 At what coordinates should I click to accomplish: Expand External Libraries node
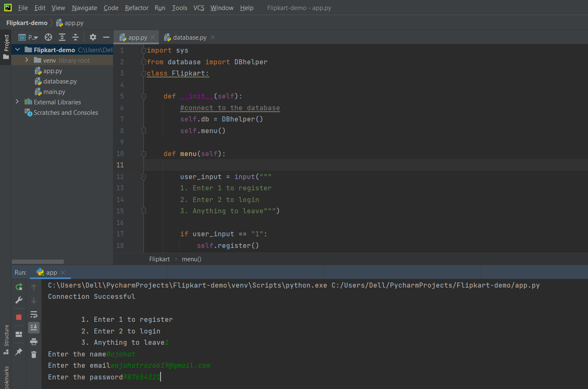tap(17, 101)
